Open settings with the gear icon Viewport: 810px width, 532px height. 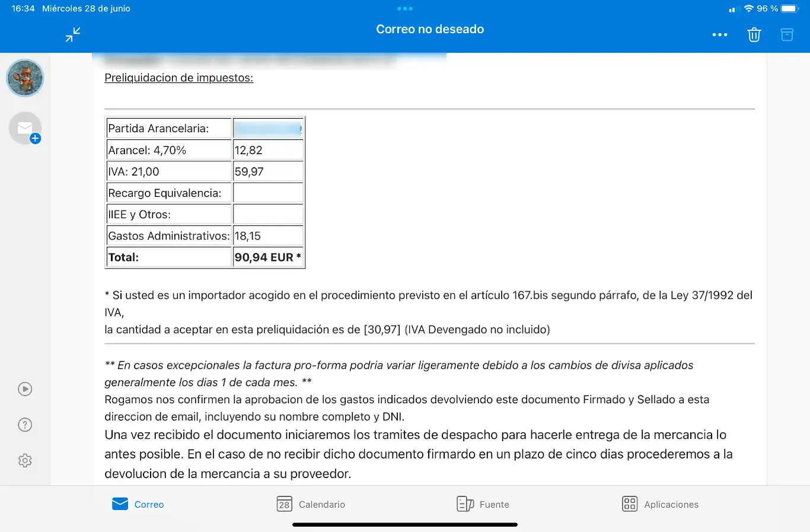25,460
